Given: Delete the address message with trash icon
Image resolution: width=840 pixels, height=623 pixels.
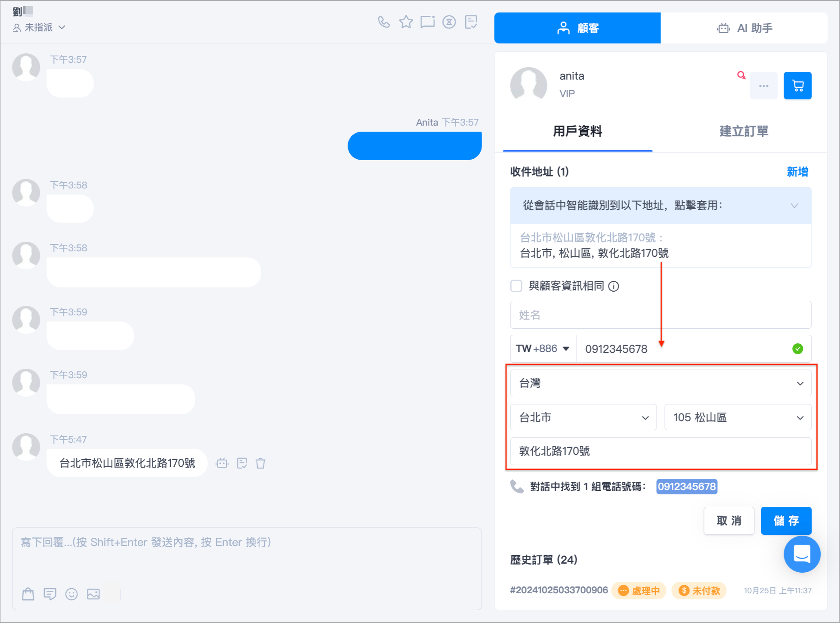Looking at the screenshot, I should pos(260,463).
